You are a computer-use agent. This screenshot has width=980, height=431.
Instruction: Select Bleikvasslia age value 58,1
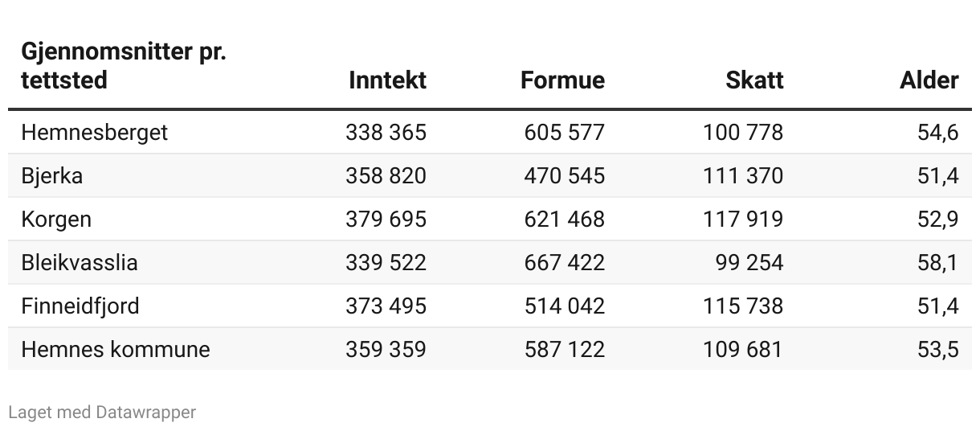pos(937,262)
